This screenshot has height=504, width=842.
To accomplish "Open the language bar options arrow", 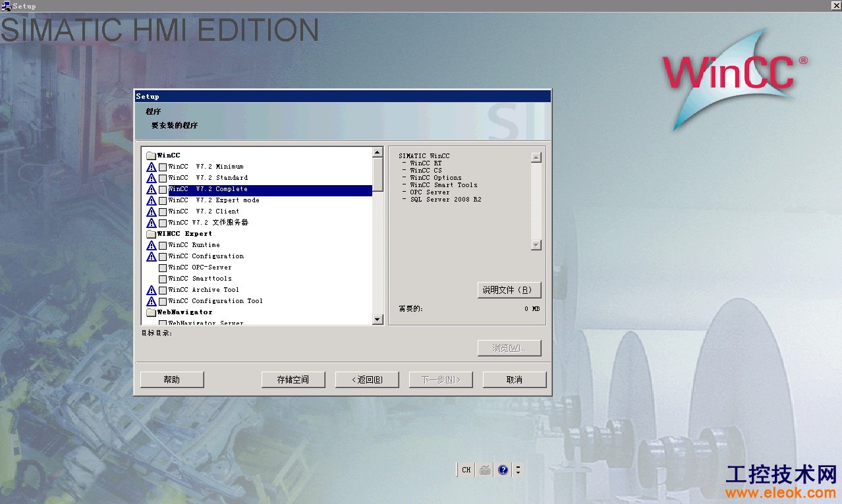I will 518,470.
